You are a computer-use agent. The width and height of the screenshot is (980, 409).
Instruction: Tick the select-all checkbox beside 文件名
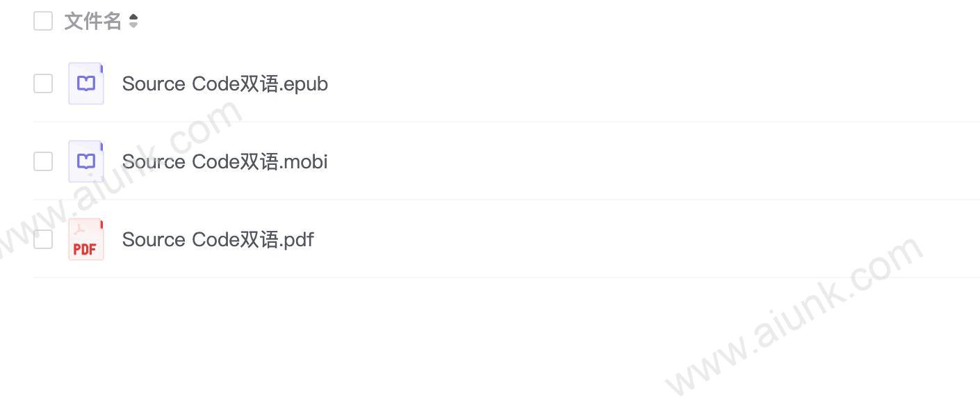pyautogui.click(x=43, y=21)
